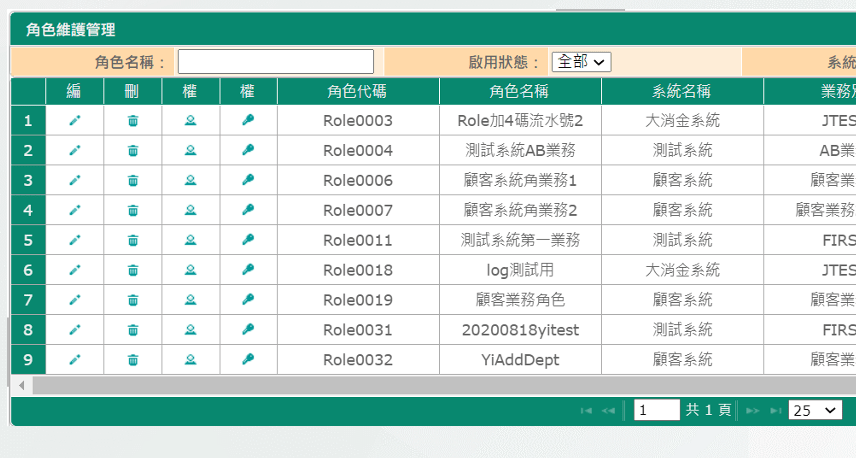This screenshot has height=458, width=856.
Task: Click the page number input box
Action: pos(656,410)
